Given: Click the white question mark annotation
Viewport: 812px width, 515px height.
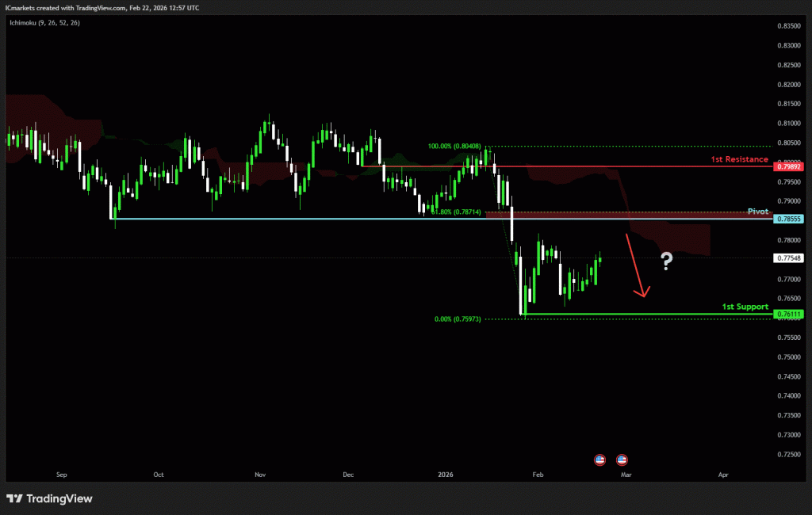Looking at the screenshot, I should coord(667,261).
